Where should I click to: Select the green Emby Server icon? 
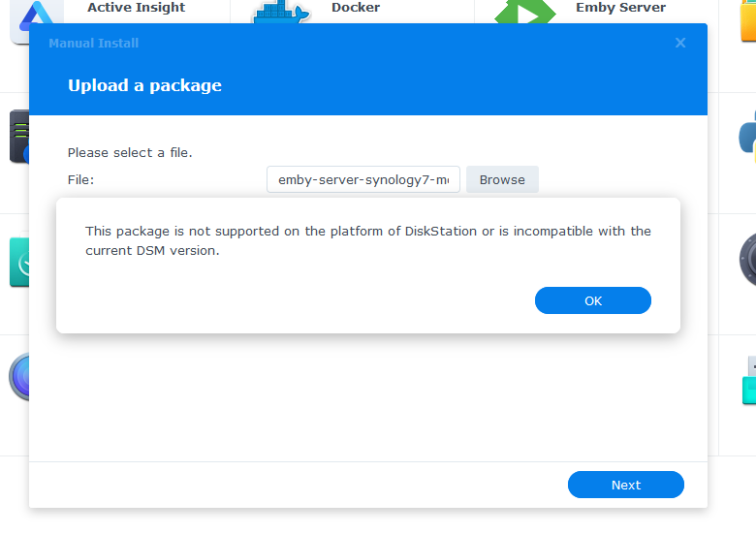click(x=524, y=12)
